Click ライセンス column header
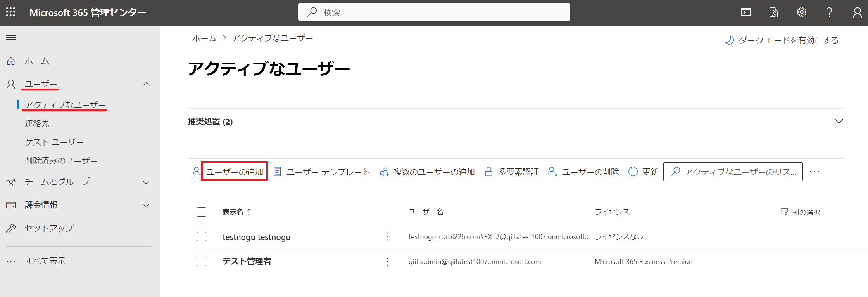Image resolution: width=868 pixels, height=297 pixels. point(612,212)
